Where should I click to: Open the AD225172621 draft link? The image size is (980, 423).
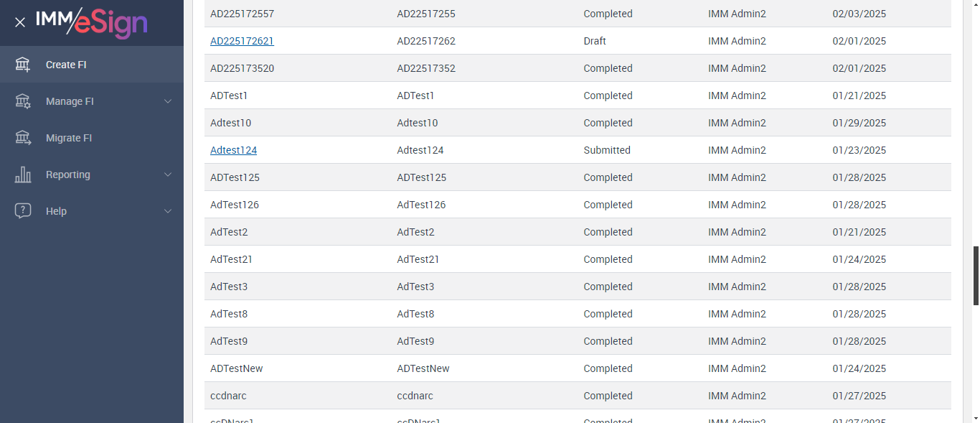(x=242, y=41)
